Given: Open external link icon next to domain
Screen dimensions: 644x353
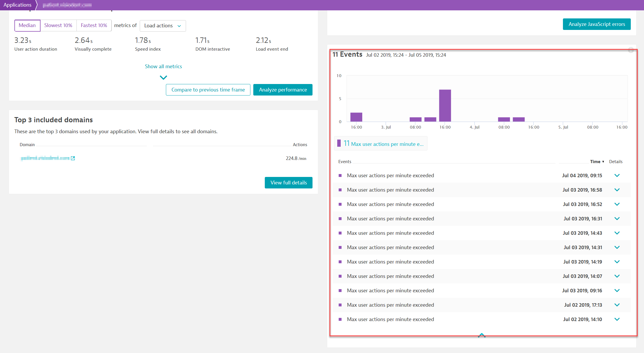Looking at the screenshot, I should coord(73,158).
